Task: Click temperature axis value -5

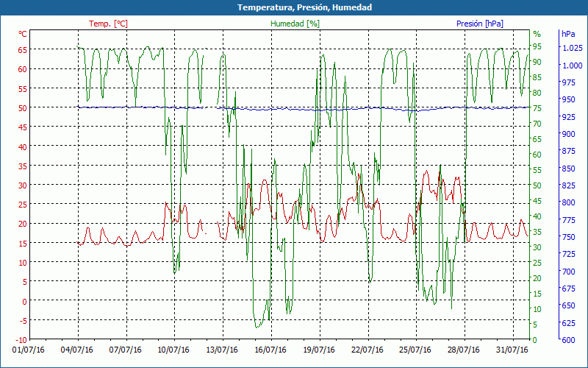Action: pyautogui.click(x=23, y=320)
